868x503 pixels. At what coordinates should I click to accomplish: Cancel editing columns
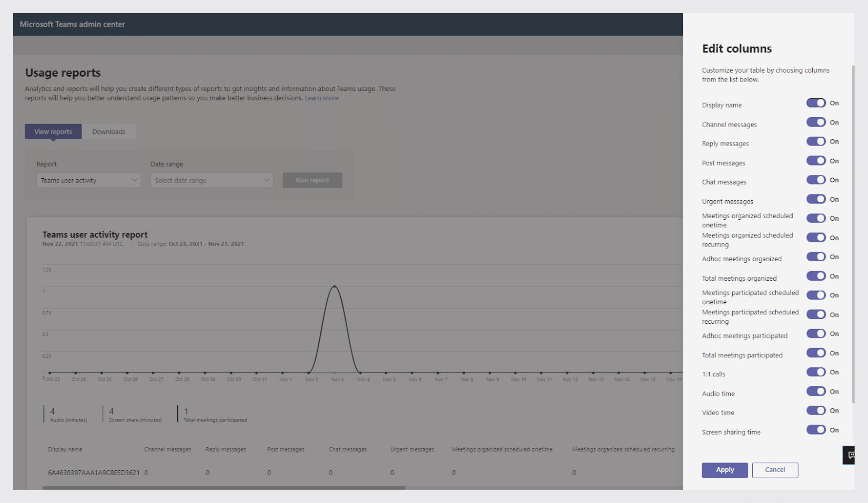[x=775, y=470]
